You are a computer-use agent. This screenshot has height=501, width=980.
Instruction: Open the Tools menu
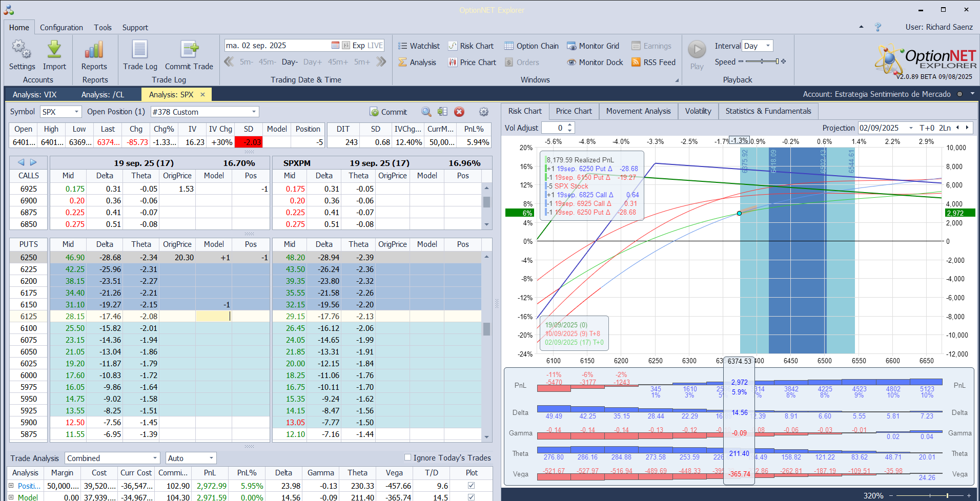tap(103, 28)
